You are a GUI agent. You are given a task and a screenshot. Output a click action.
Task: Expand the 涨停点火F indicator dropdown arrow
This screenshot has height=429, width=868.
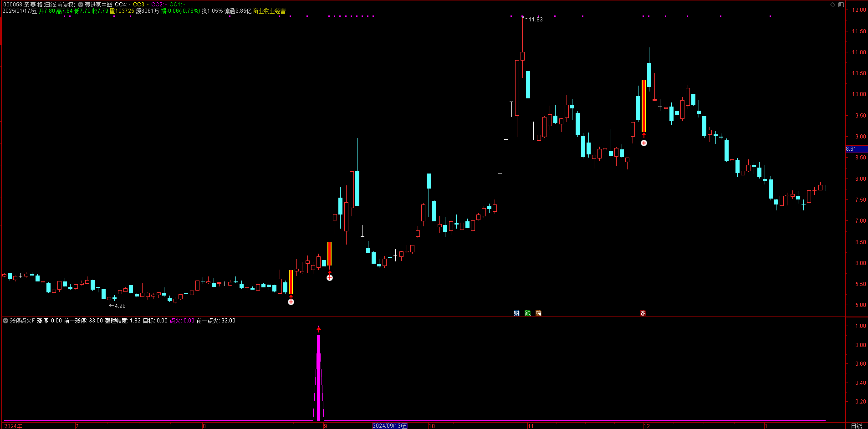click(x=5, y=321)
